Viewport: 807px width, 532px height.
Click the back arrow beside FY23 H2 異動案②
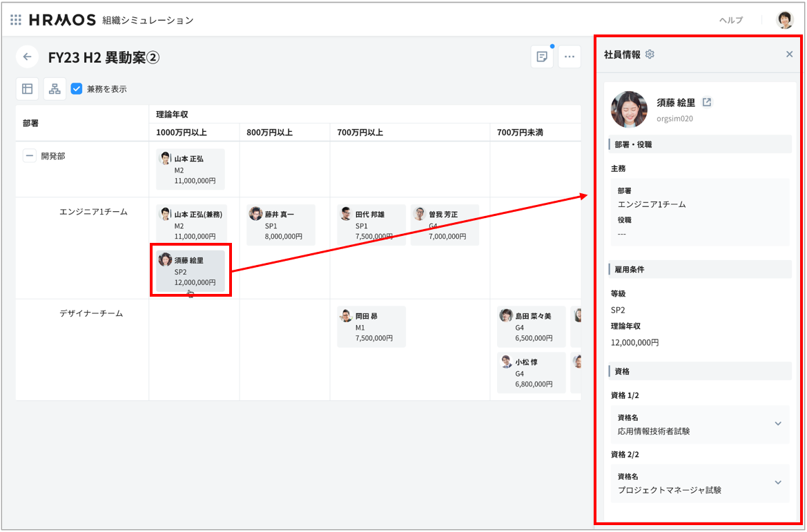click(27, 57)
